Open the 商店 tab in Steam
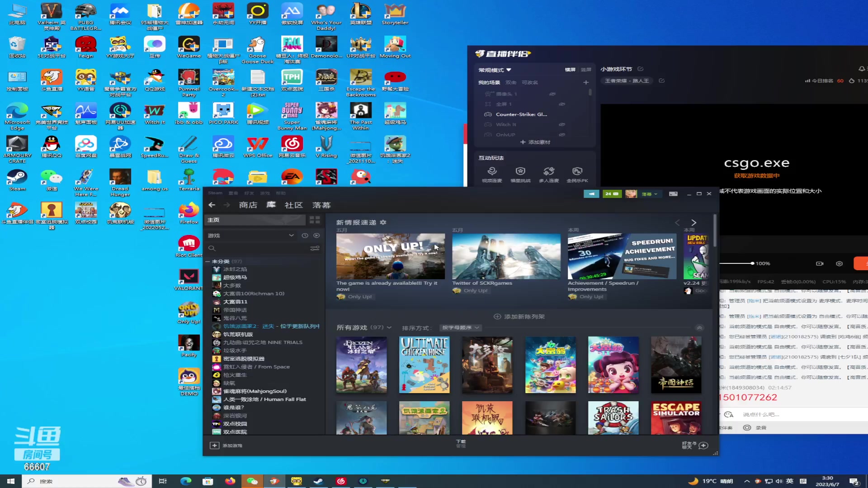 click(x=248, y=205)
